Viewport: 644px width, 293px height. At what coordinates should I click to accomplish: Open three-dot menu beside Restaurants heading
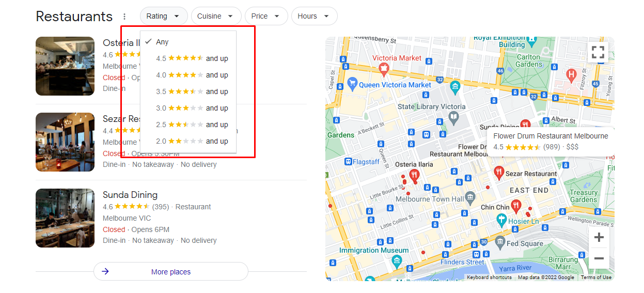coord(124,17)
